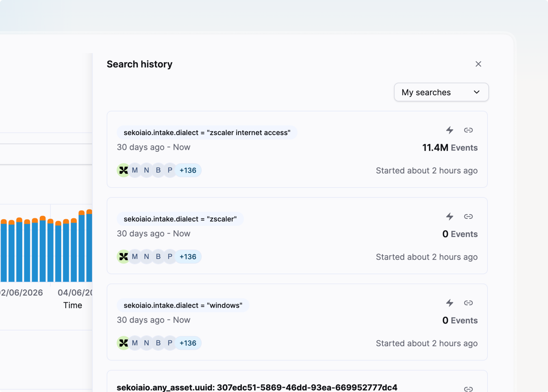Viewport: 548px width, 392px height.
Task: Click the Sekoia logo avatar in the "zscaler" card
Action: 124,257
